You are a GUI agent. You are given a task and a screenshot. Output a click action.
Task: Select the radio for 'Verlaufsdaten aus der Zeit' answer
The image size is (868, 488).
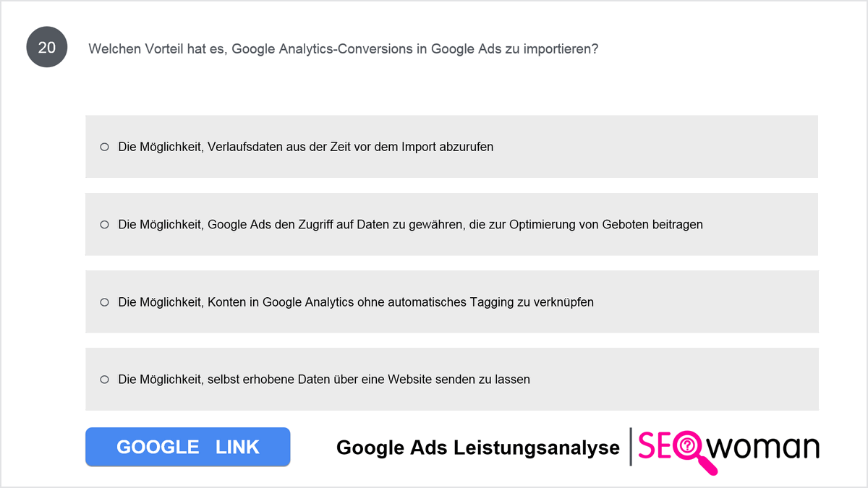pyautogui.click(x=105, y=147)
